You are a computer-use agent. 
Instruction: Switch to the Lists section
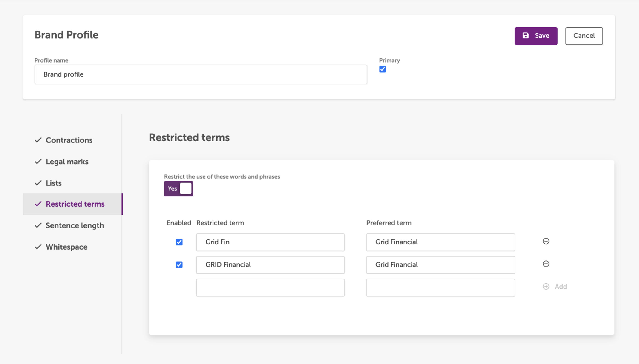point(54,183)
